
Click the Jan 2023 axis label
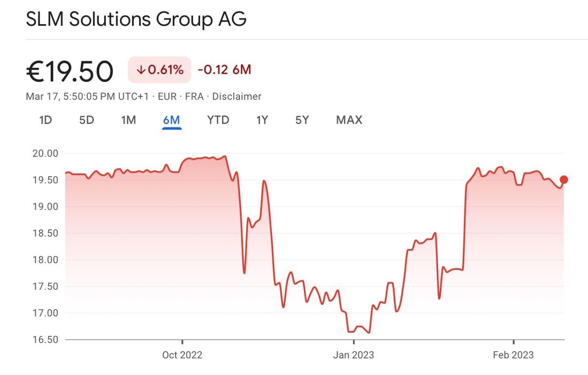[353, 355]
